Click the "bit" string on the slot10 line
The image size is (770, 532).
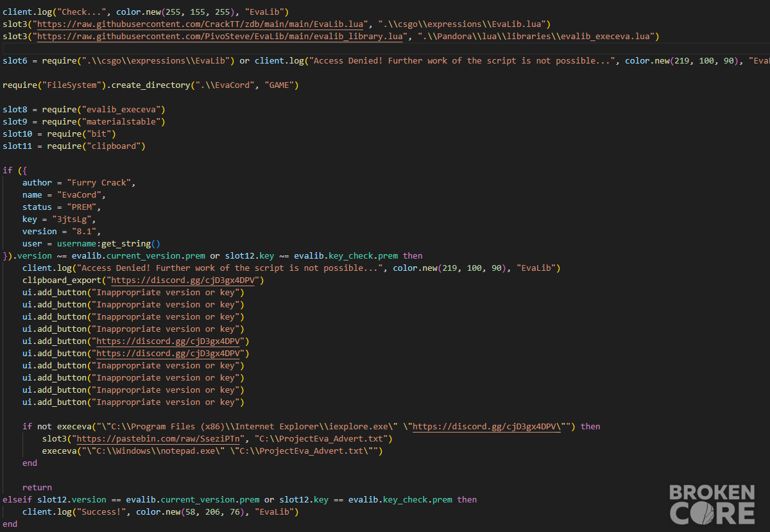click(99, 134)
